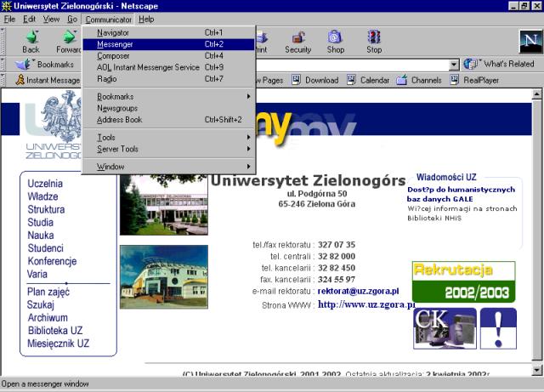Choose Navigator in the Communicator menu
The image size is (544, 392).
[x=169, y=32]
